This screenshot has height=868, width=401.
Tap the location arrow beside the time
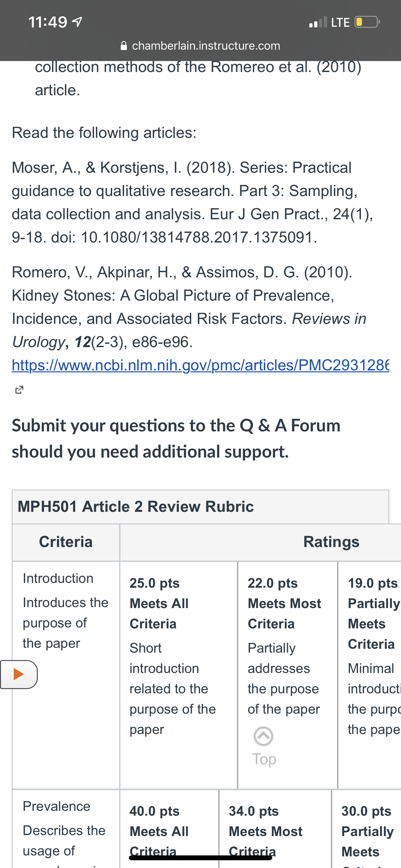[x=77, y=22]
